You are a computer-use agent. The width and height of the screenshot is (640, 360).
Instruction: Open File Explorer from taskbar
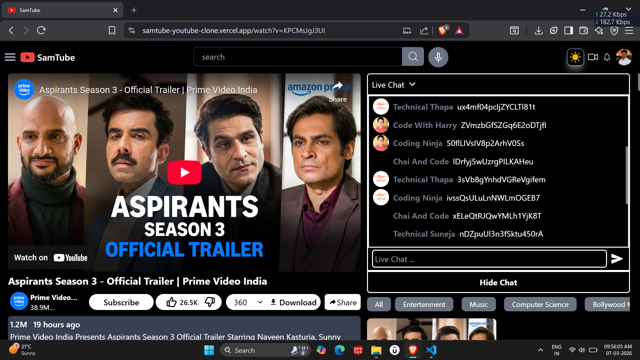point(376,350)
